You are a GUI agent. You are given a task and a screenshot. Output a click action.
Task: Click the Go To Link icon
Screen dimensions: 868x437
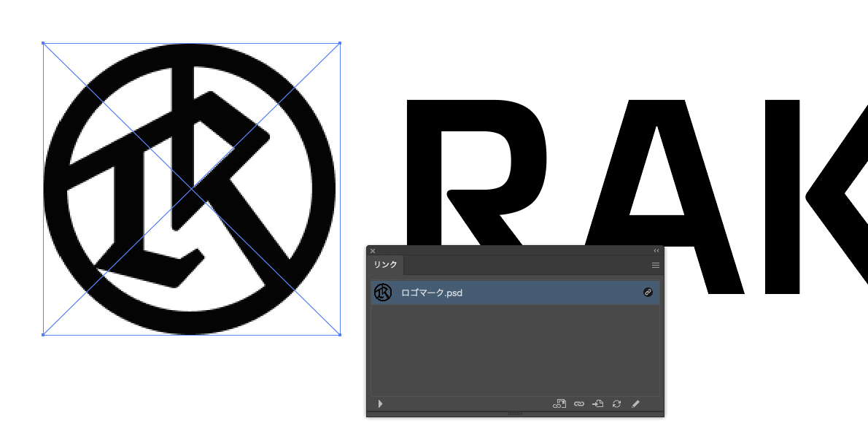coord(598,403)
